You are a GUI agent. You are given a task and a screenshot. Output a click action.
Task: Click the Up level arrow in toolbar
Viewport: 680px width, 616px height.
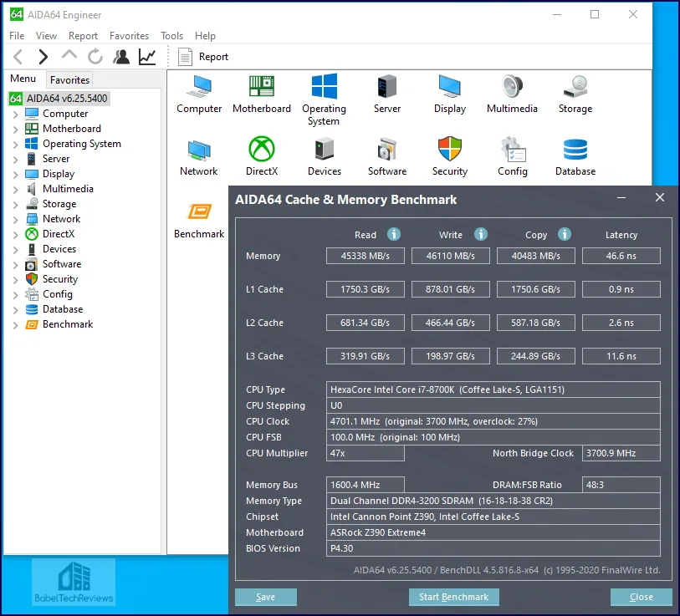(x=69, y=55)
